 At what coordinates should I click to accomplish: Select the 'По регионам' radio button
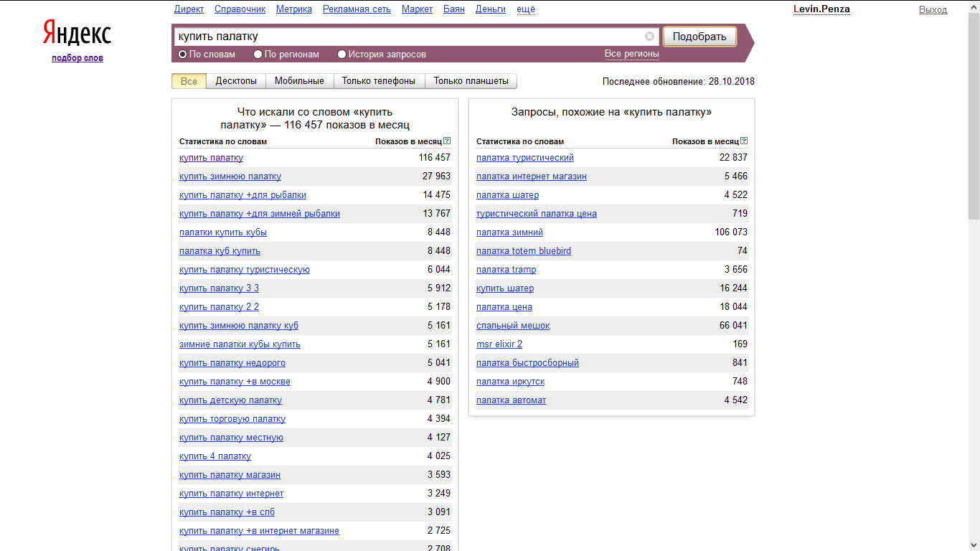pyautogui.click(x=258, y=55)
